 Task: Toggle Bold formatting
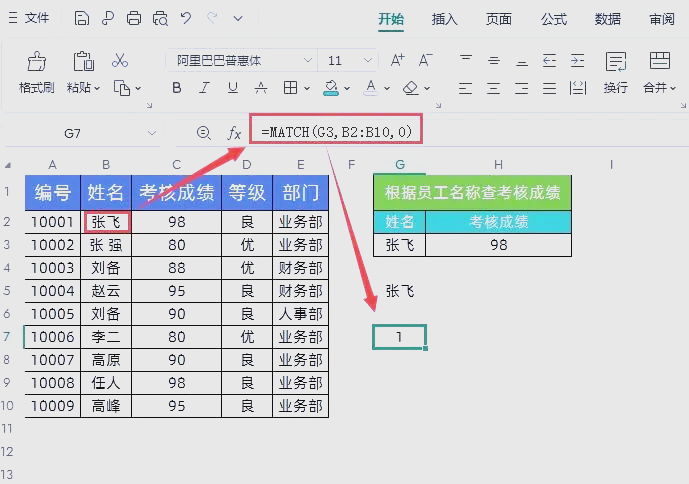point(177,88)
